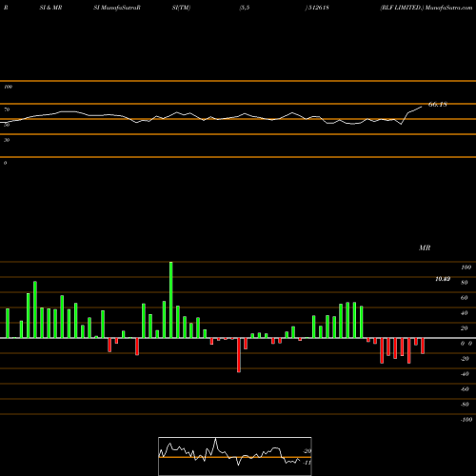Click the MR axis label -20
This screenshot has width=476, height=476.
tap(465, 359)
